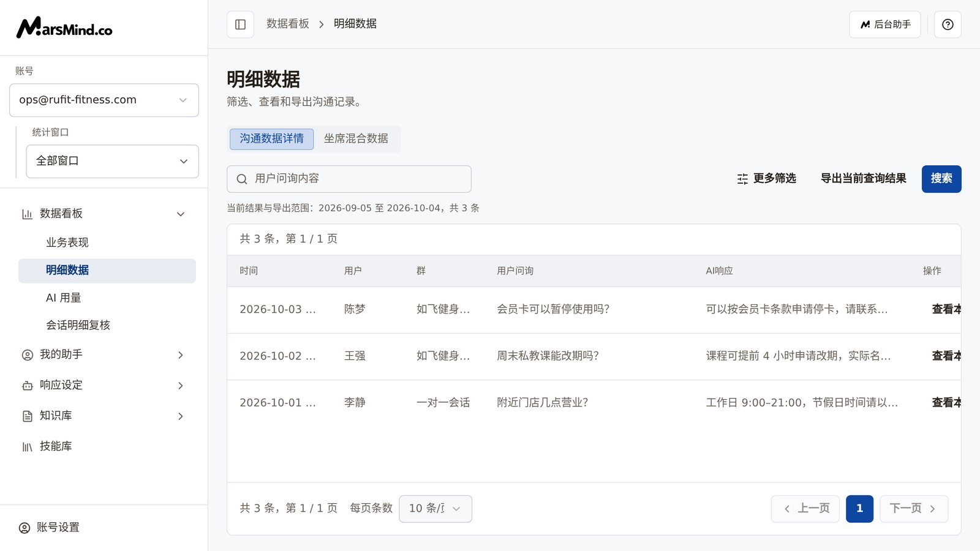This screenshot has width=980, height=551.
Task: View details for 陈梦's row
Action: 946,310
